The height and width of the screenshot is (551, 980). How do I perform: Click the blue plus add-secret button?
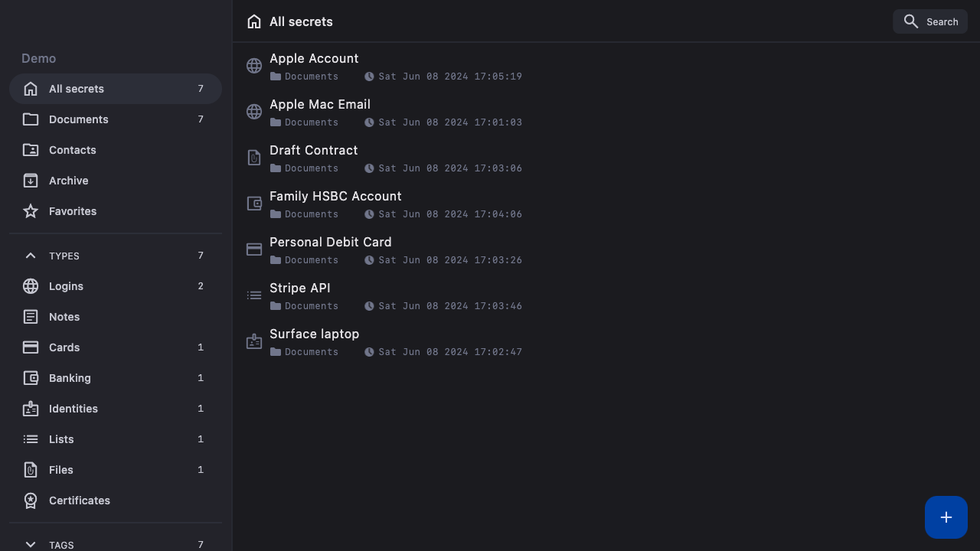(946, 517)
